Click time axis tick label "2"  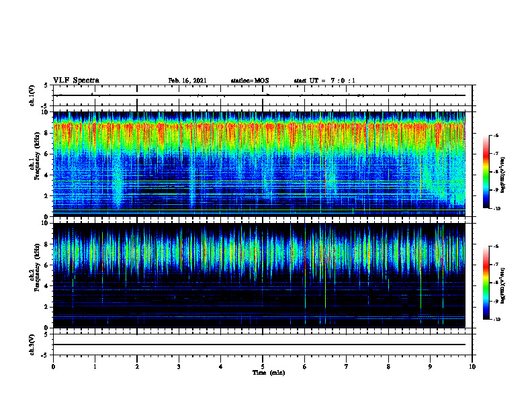coord(137,367)
